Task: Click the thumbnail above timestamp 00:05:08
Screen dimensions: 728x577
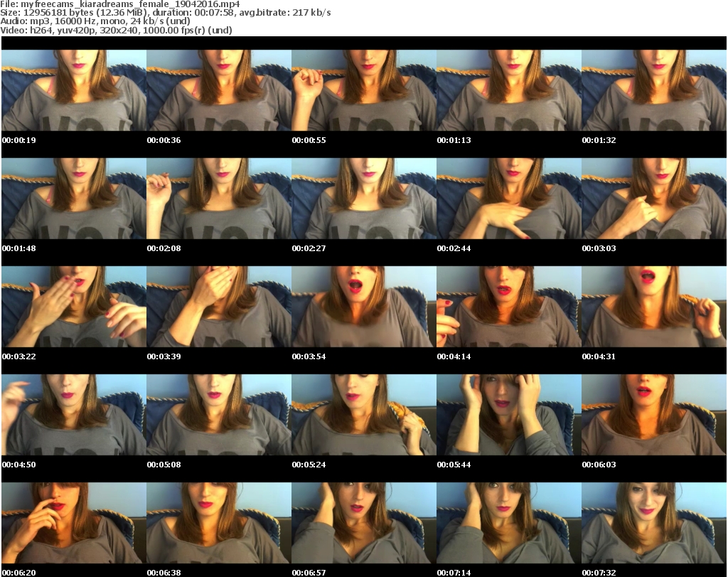Action: (x=219, y=415)
